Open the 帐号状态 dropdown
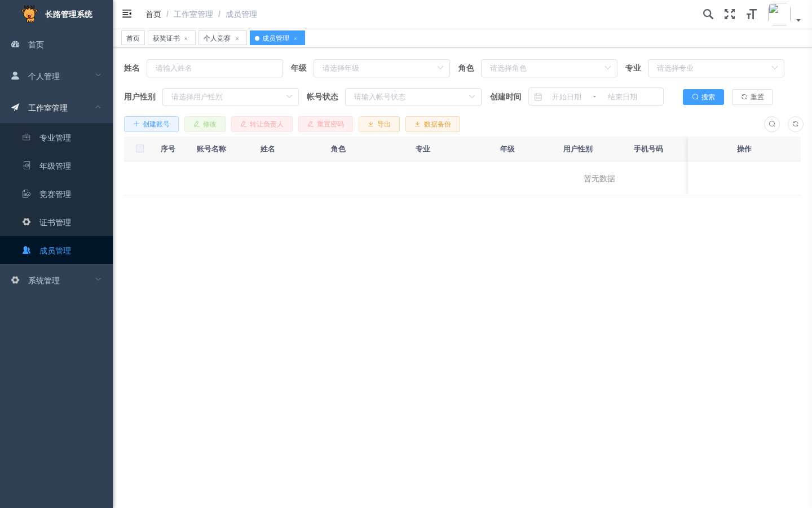 [x=413, y=97]
